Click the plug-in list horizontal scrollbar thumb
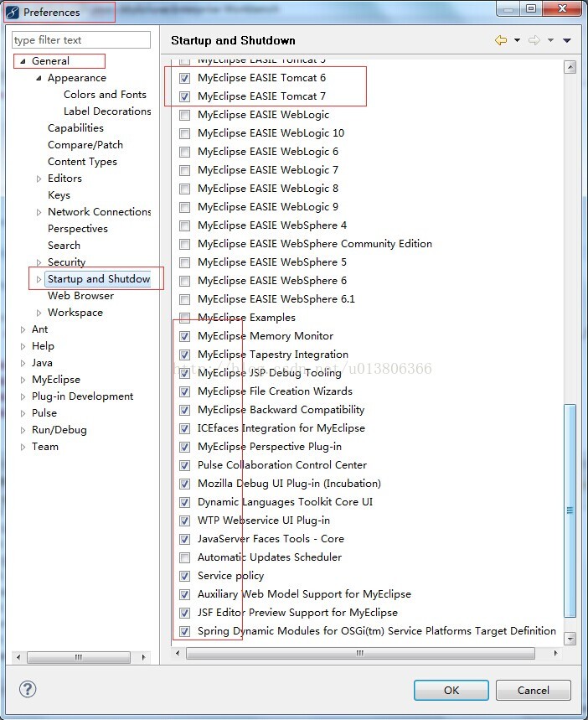 [360, 653]
